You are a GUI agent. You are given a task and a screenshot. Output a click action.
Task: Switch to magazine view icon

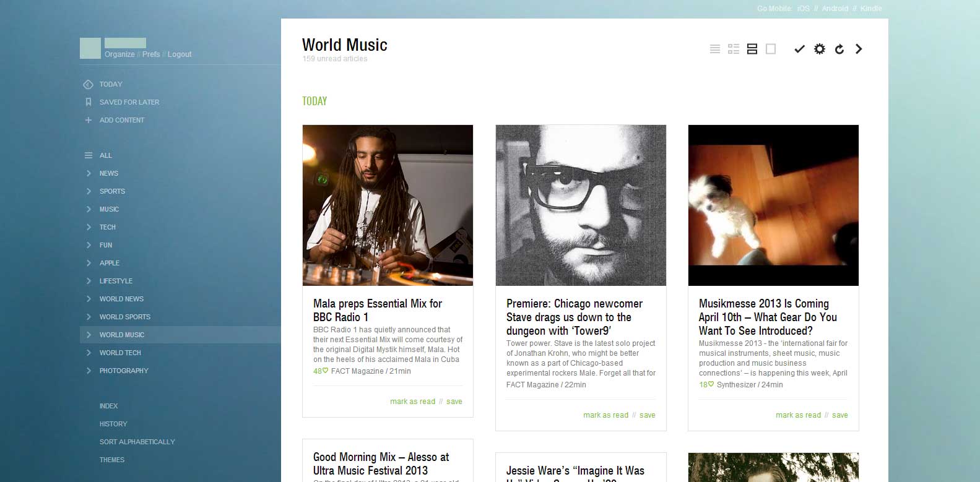[x=734, y=49]
